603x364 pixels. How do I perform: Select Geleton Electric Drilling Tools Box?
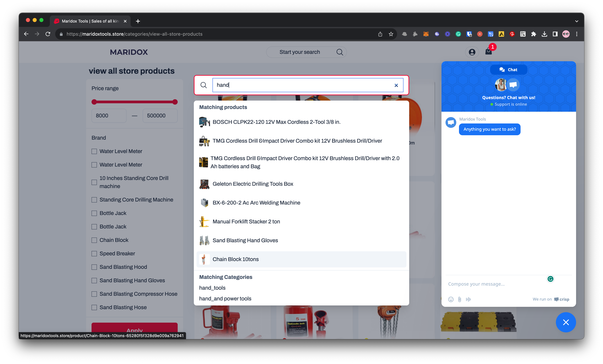coord(301,184)
